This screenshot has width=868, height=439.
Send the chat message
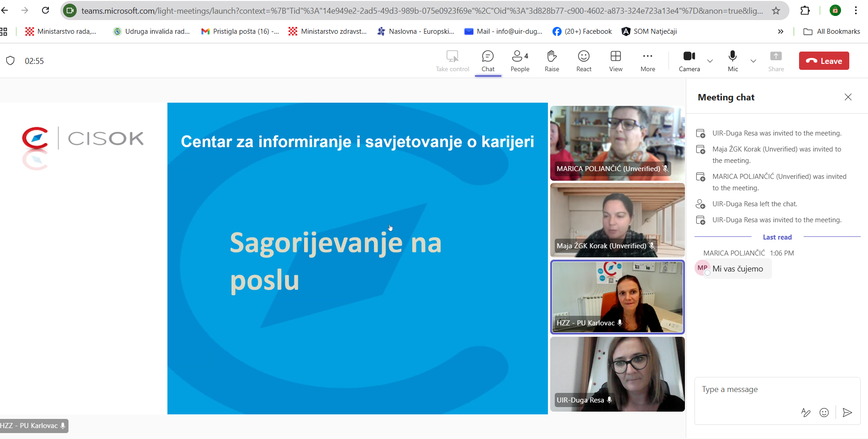pyautogui.click(x=847, y=413)
